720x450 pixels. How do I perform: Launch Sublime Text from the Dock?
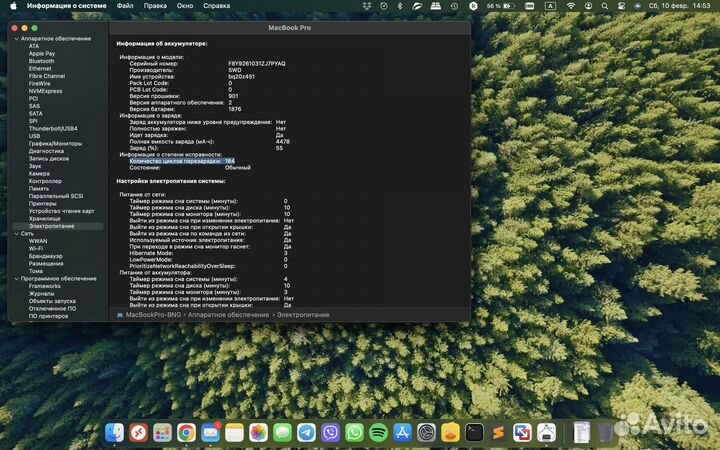pos(498,433)
